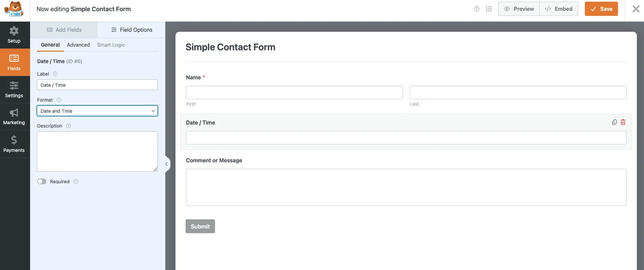Click the orange Save button
Image resolution: width=644 pixels, height=270 pixels.
coord(601,9)
